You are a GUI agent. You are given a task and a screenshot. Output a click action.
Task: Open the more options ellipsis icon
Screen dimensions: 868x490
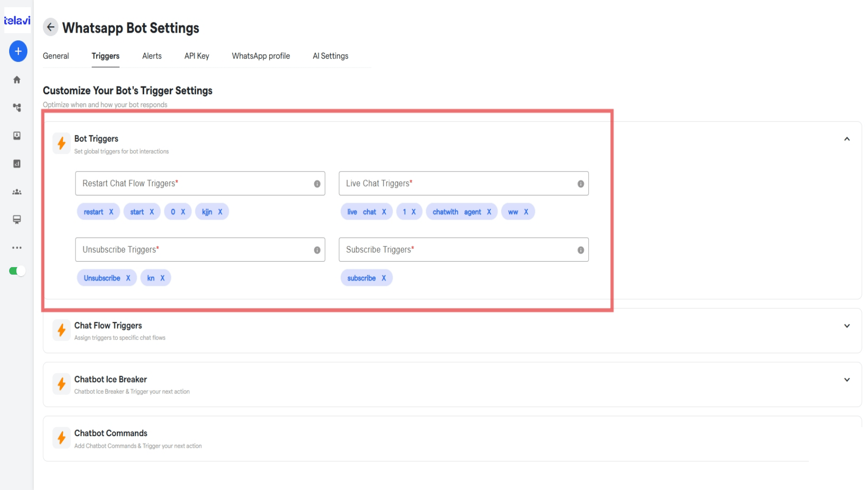[x=17, y=248]
